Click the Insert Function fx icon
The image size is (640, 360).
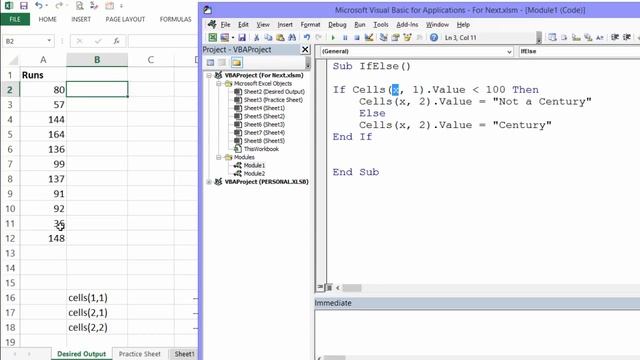pos(116,41)
